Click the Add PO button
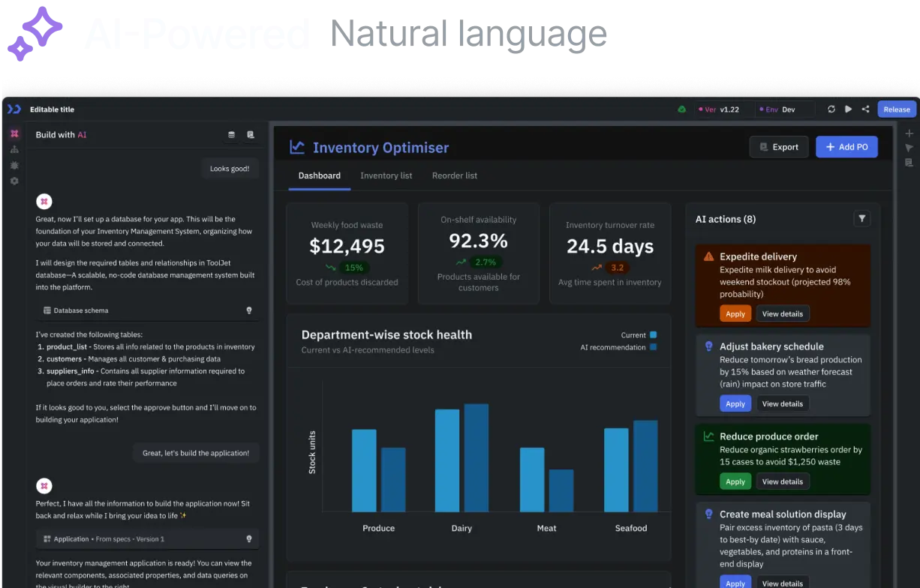 [846, 147]
